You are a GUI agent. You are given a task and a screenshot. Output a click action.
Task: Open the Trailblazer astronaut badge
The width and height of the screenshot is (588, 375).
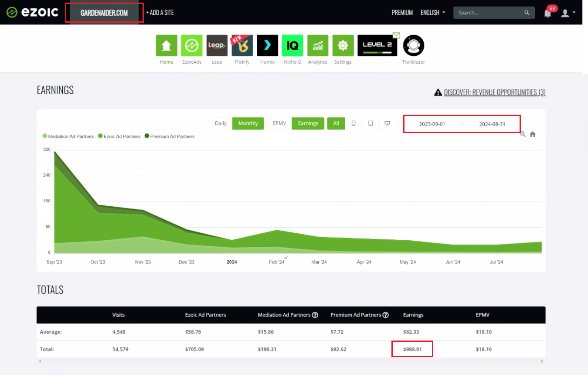414,45
